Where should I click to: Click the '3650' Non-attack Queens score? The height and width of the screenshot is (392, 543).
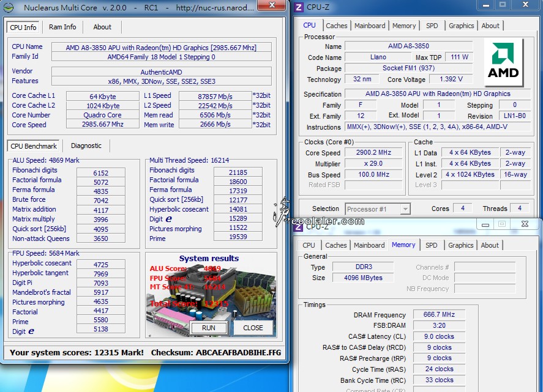pos(101,239)
